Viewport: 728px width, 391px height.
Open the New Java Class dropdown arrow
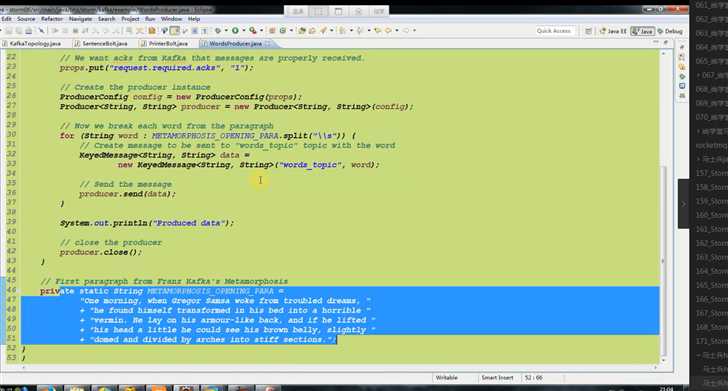291,31
